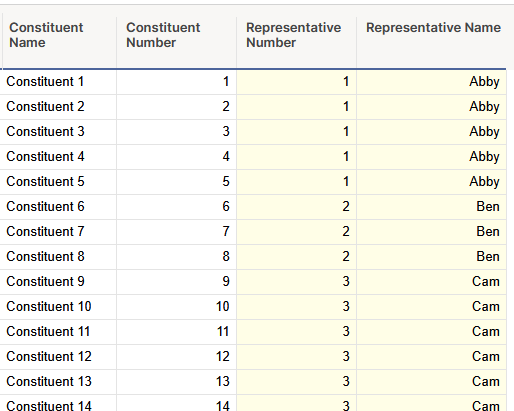
Task: Select Abby cell in Constituent 5 row
Action: [x=432, y=182]
